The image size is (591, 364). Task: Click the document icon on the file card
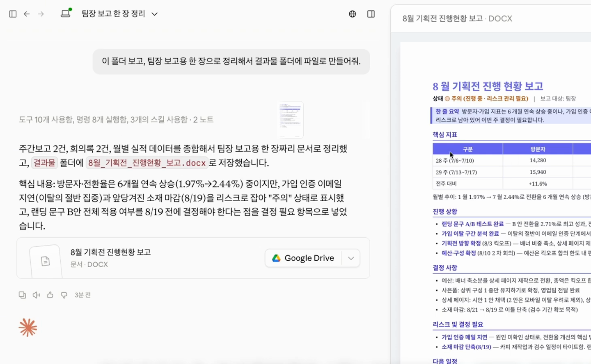click(46, 261)
